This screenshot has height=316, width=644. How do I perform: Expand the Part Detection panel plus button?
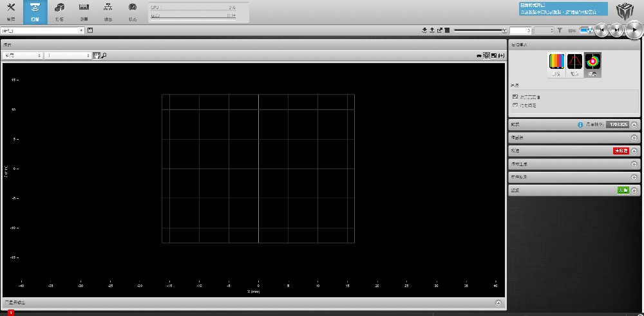634,177
